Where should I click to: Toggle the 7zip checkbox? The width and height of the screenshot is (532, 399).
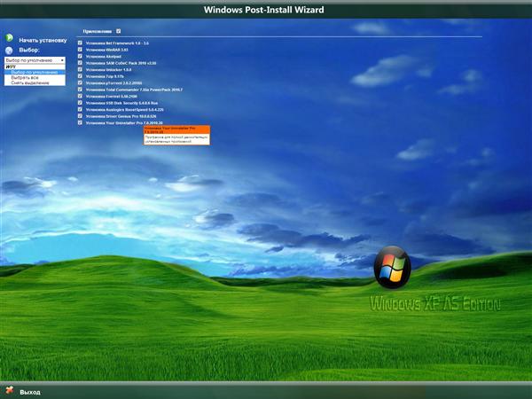(x=80, y=76)
